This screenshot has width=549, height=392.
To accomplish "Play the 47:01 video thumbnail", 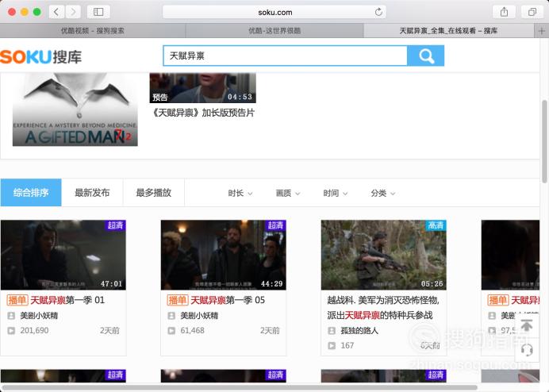I will pos(63,255).
